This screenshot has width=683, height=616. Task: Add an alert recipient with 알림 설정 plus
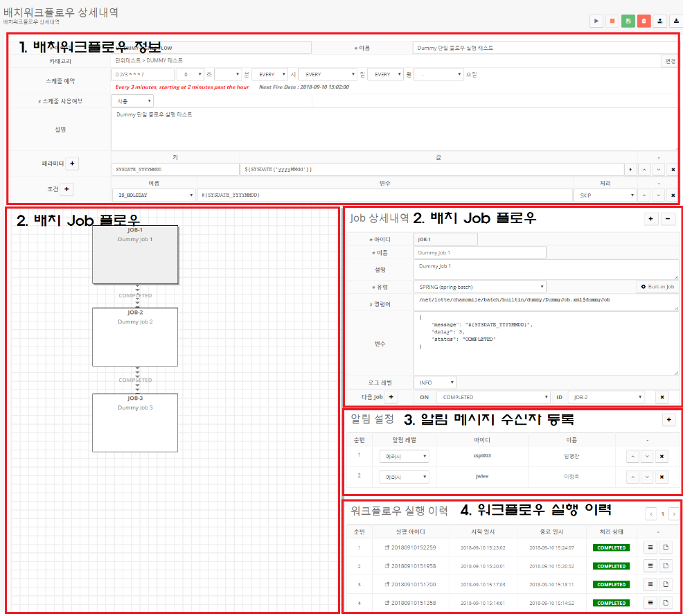point(668,419)
